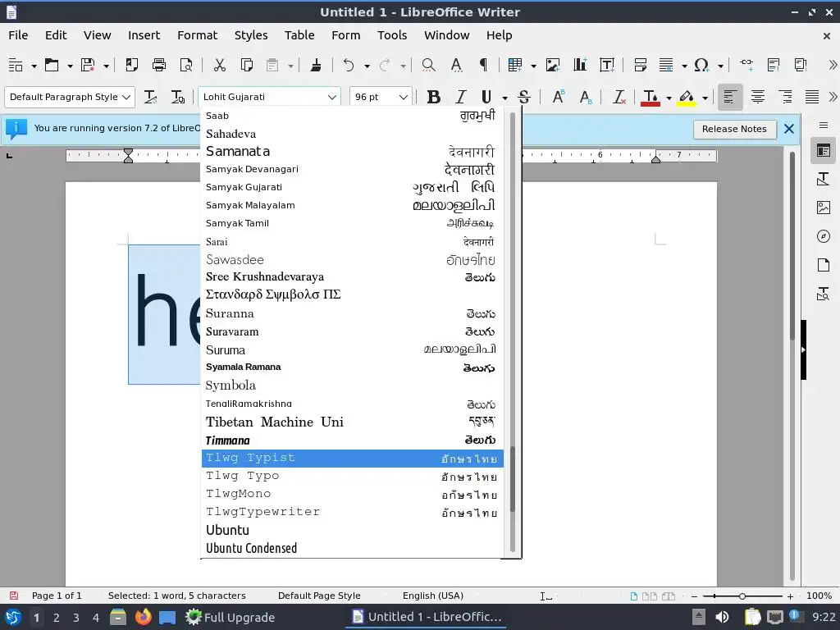The width and height of the screenshot is (840, 630).
Task: Click the Export as PDF icon
Action: pos(132,65)
